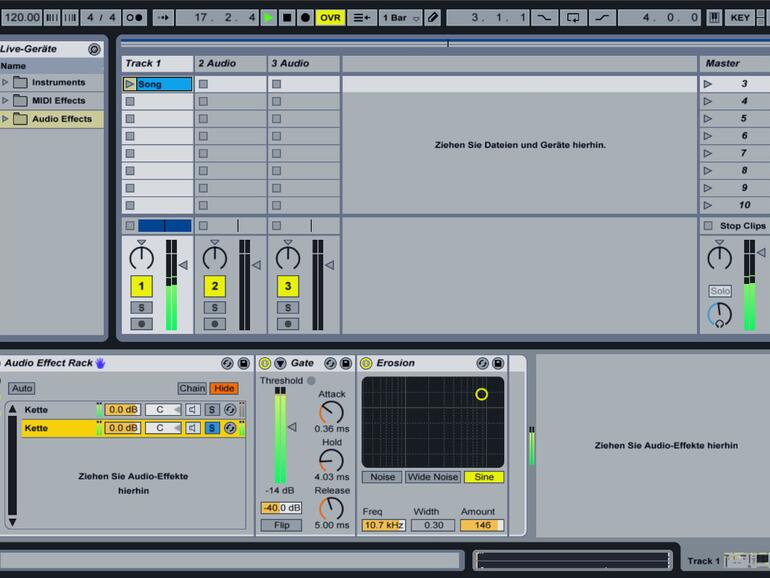Image resolution: width=770 pixels, height=578 pixels.
Task: Switch Erosion to Sine mode
Action: 484,477
